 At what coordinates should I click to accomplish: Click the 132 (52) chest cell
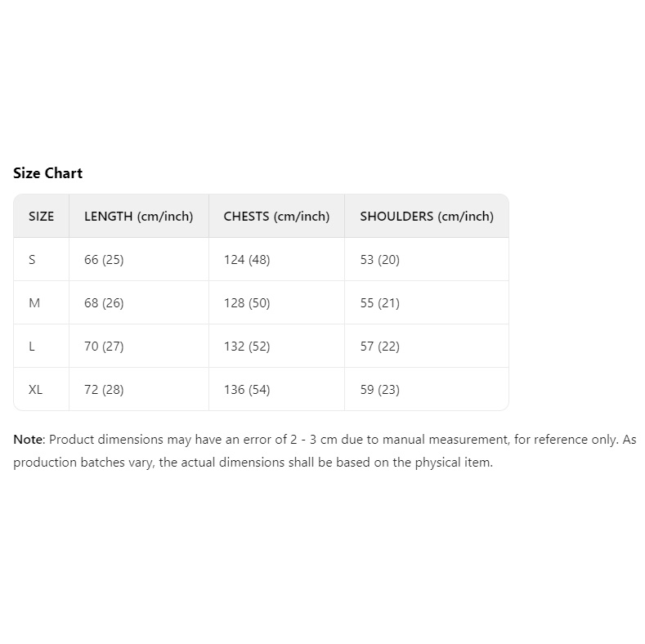click(x=246, y=347)
